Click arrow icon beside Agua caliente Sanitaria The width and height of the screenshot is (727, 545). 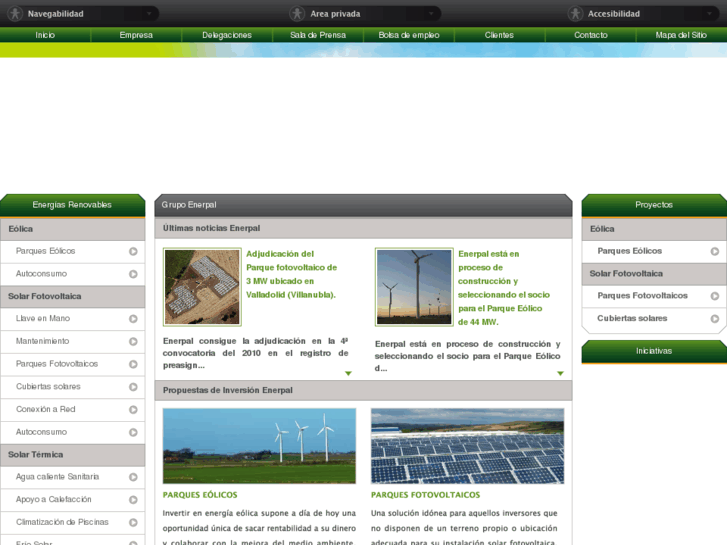(x=133, y=477)
